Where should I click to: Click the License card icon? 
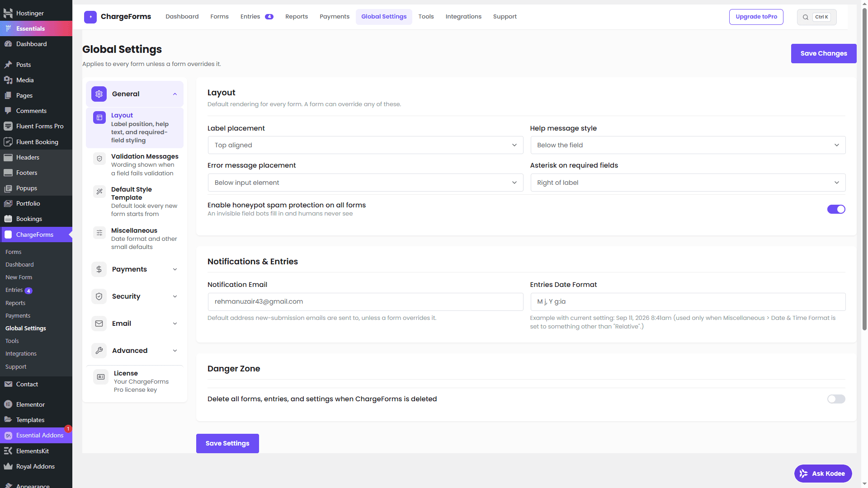coord(101,377)
